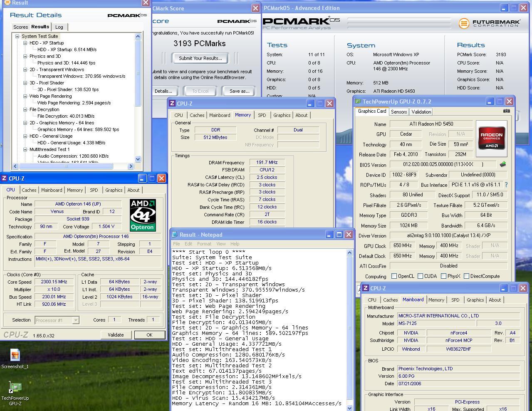Toggle the OpenCL checkbox in GPU-Z
Screen dimensions: 532x411
(394, 276)
